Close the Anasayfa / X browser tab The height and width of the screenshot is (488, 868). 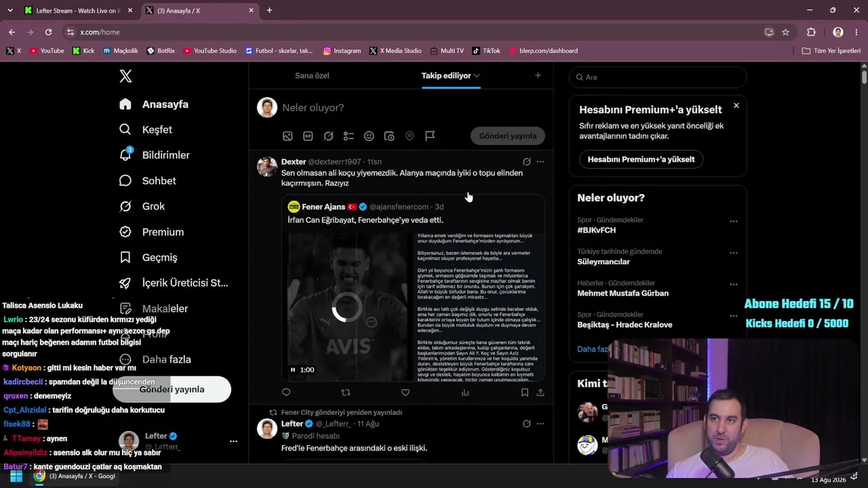pos(252,11)
